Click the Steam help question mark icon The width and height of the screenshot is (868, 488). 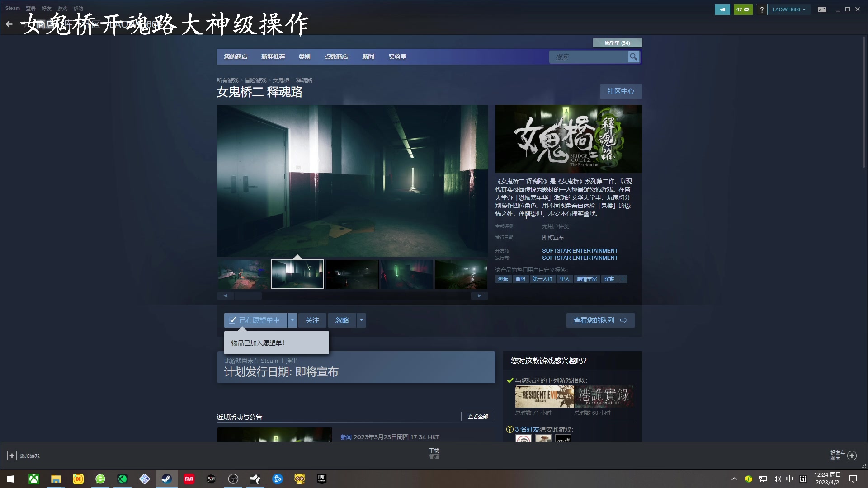pyautogui.click(x=762, y=9)
